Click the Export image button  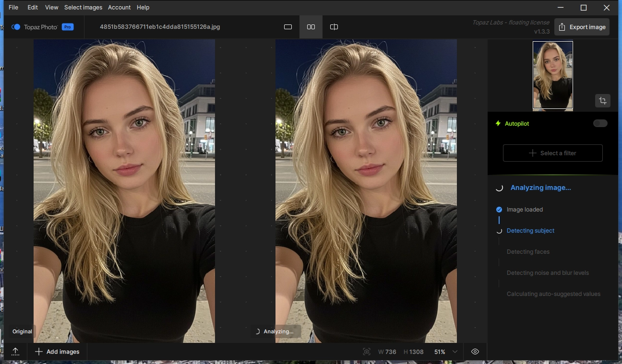[582, 27]
